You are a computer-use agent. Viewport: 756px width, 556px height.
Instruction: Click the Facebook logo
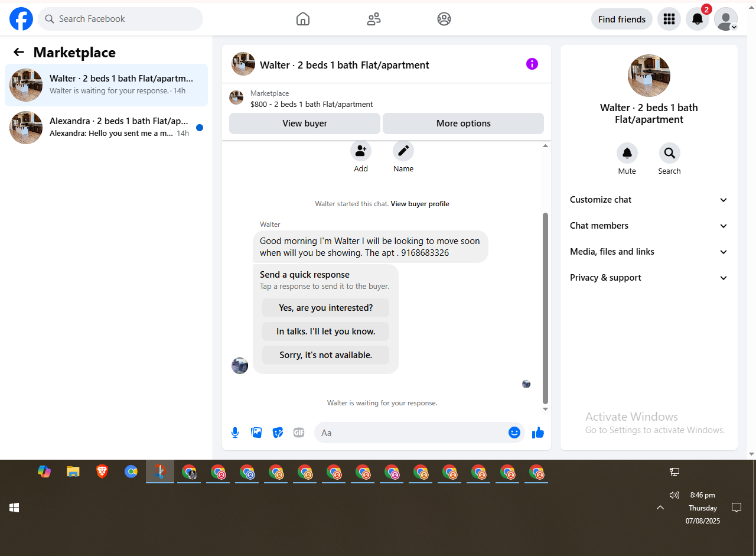point(21,19)
